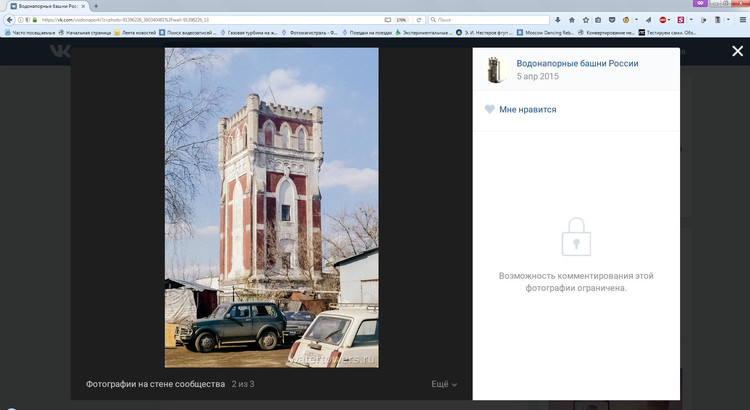Open bookmark Поиск видеозаписей
Viewport: 750px width, 410px height.
click(188, 33)
